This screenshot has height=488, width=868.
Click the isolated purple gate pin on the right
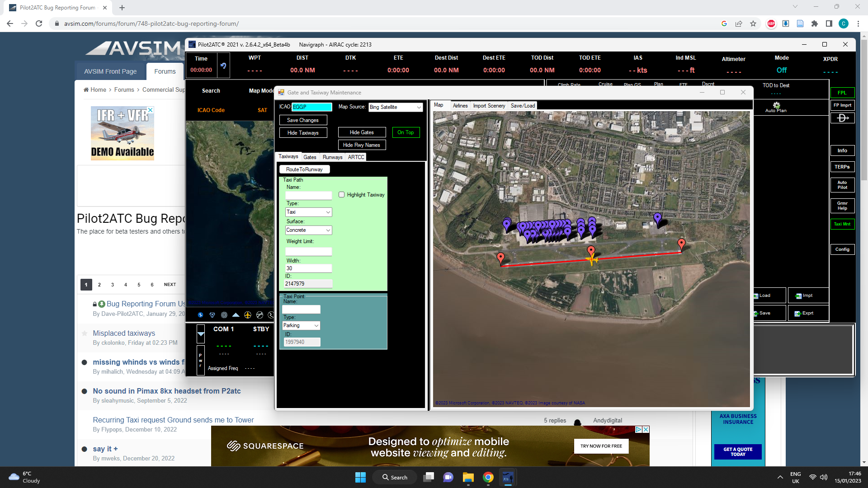click(x=657, y=219)
